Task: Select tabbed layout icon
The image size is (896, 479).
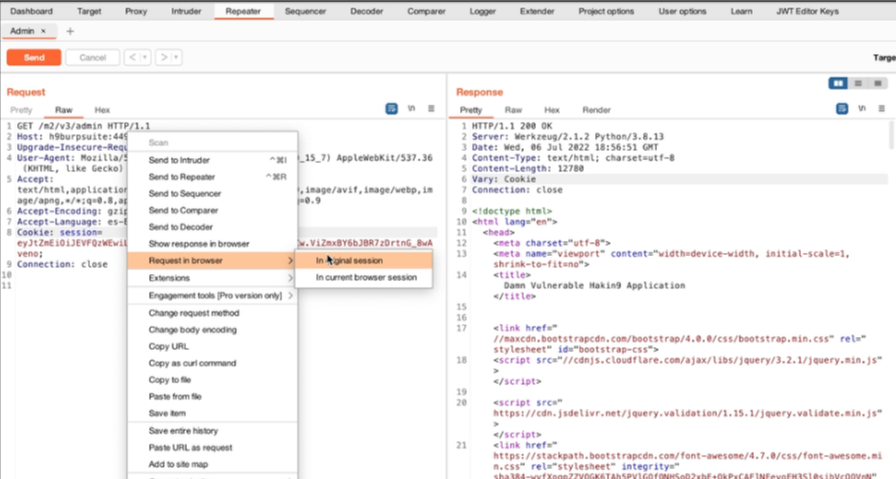Action: [878, 83]
